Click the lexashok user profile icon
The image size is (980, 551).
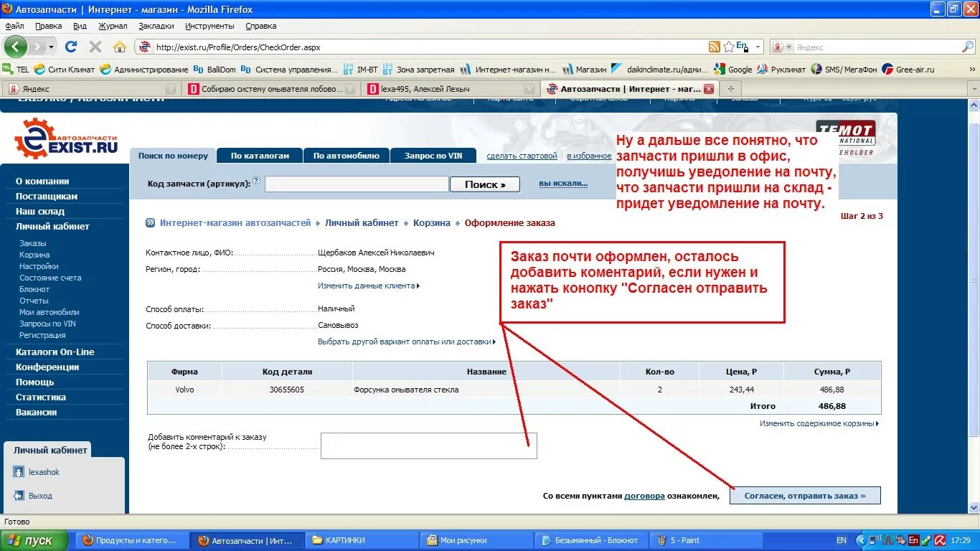click(19, 472)
